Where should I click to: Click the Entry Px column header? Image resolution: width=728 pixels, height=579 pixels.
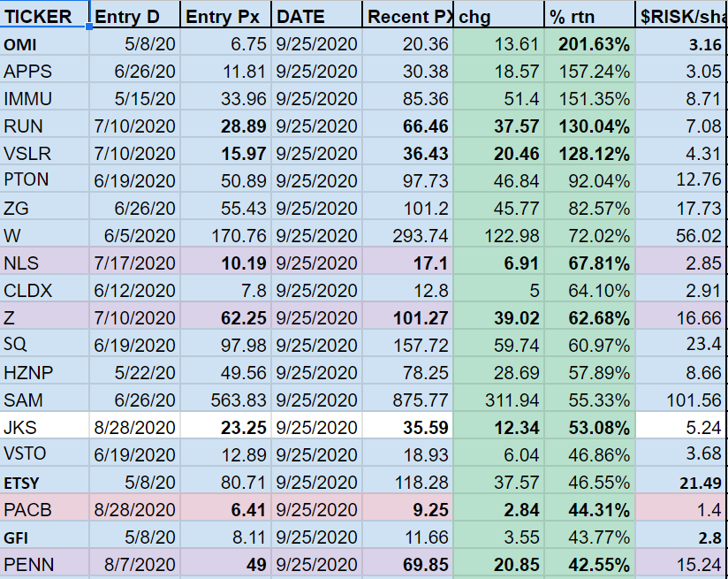click(225, 14)
